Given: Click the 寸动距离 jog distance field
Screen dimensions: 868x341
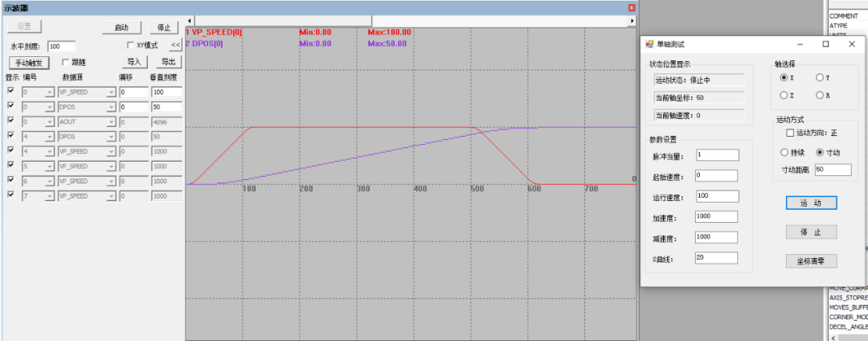Looking at the screenshot, I should [x=833, y=170].
